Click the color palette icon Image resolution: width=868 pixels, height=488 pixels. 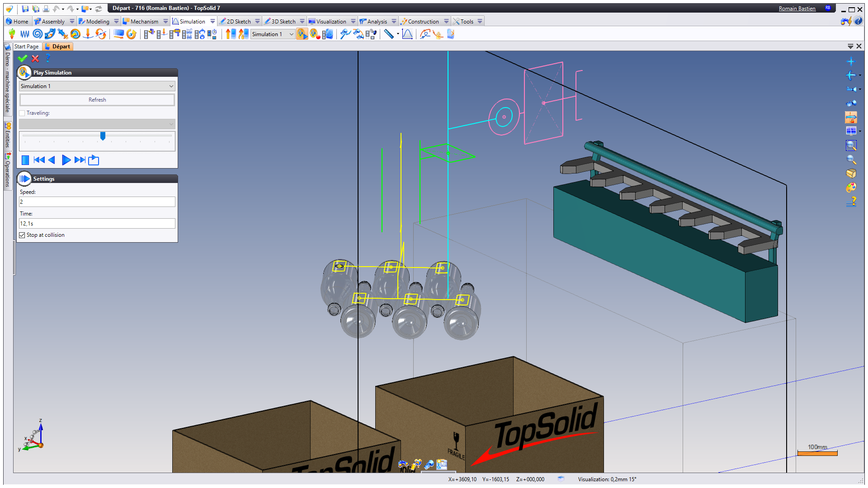click(x=851, y=188)
